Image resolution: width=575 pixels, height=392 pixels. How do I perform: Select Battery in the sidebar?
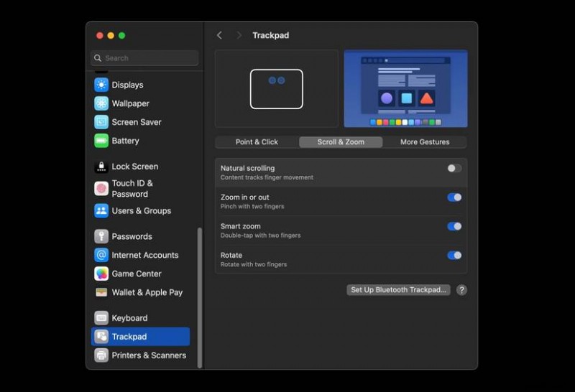click(x=125, y=141)
